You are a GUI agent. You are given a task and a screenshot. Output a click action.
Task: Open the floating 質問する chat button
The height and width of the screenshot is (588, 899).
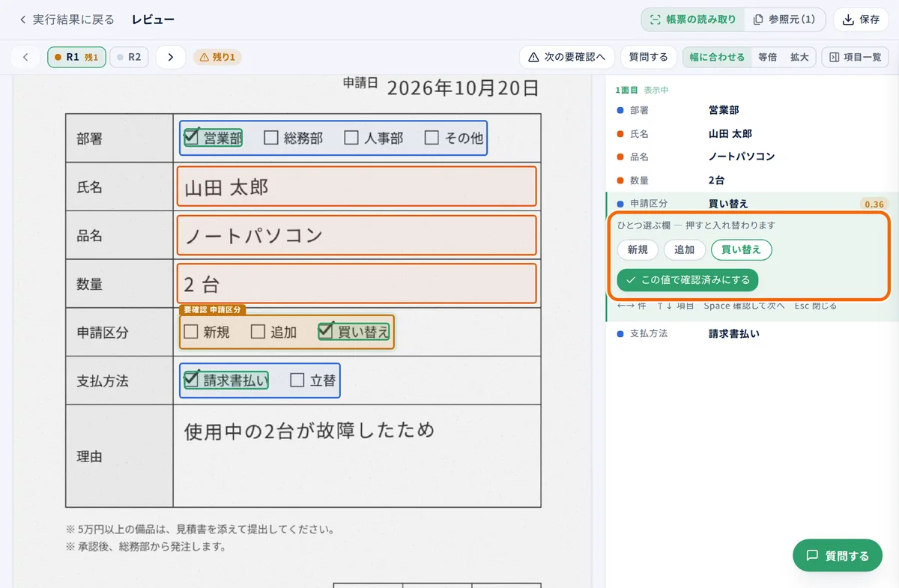838,556
